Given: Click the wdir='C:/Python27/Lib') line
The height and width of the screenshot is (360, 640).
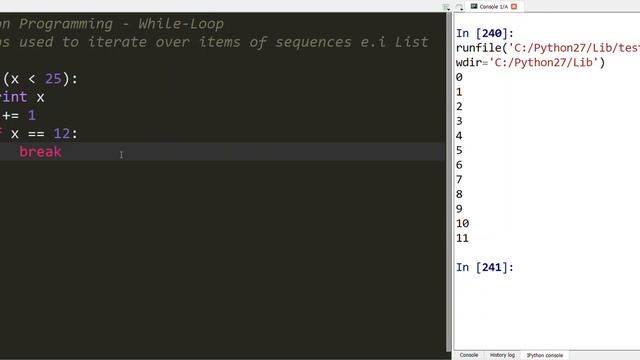Looking at the screenshot, I should click(530, 62).
